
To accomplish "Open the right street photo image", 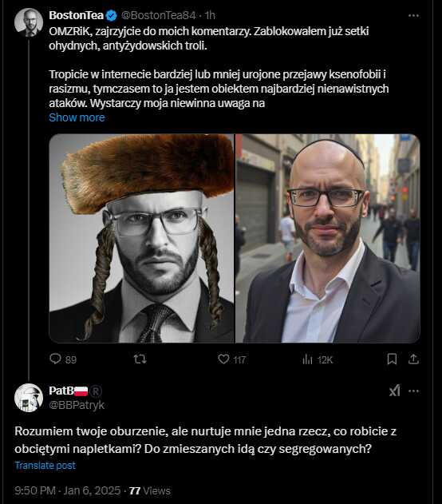I will 328,239.
